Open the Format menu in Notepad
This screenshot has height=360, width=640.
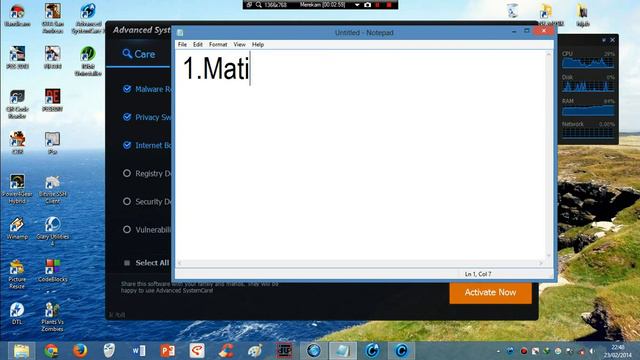click(218, 44)
